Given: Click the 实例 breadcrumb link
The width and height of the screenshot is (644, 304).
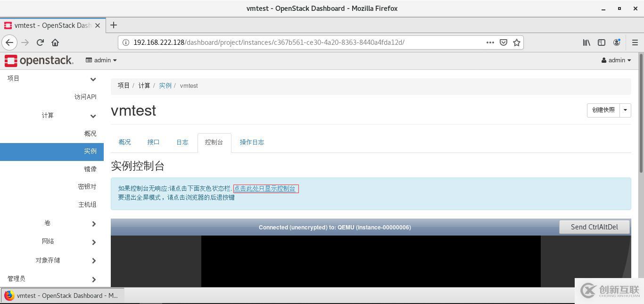Looking at the screenshot, I should (165, 85).
